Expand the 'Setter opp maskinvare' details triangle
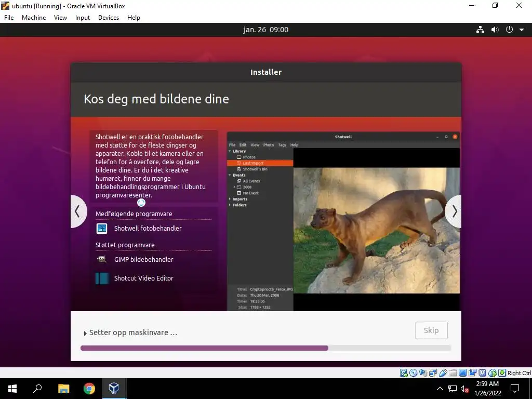532x399 pixels. [x=85, y=333]
